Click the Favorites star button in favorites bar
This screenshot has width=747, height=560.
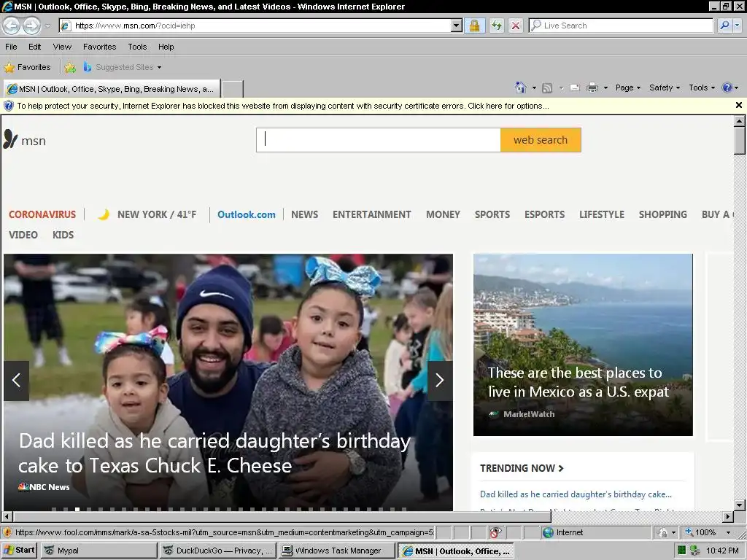pyautogui.click(x=27, y=67)
